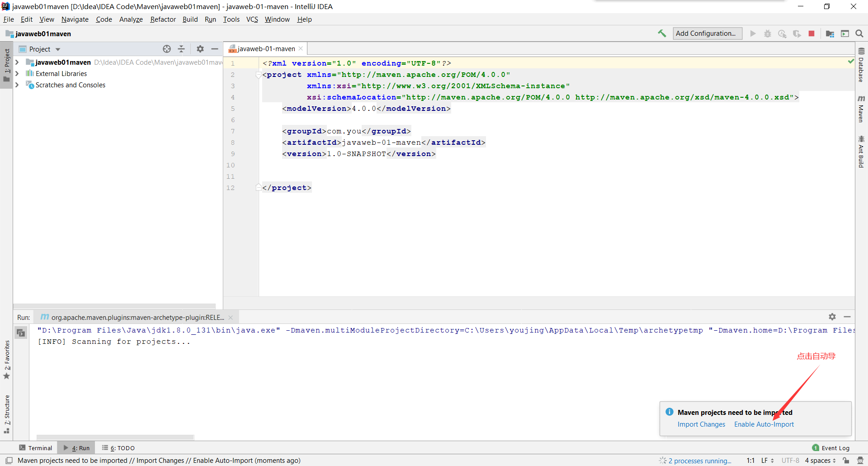Click the groupId line in the editor
This screenshot has width=868, height=466.
pos(346,131)
